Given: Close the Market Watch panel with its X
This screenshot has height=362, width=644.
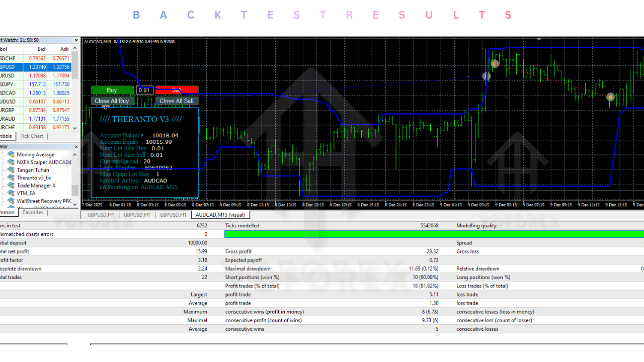Looking at the screenshot, I should (76, 40).
